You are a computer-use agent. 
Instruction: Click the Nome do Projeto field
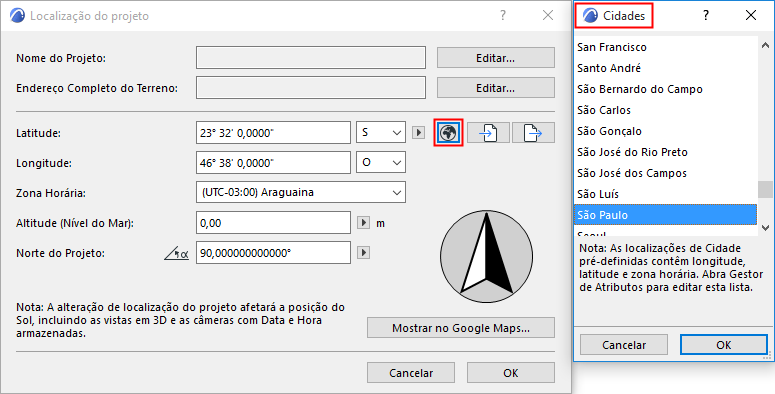(x=311, y=58)
